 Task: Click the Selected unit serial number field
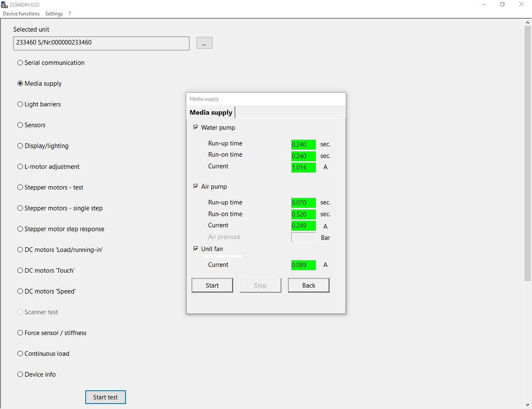(101, 43)
